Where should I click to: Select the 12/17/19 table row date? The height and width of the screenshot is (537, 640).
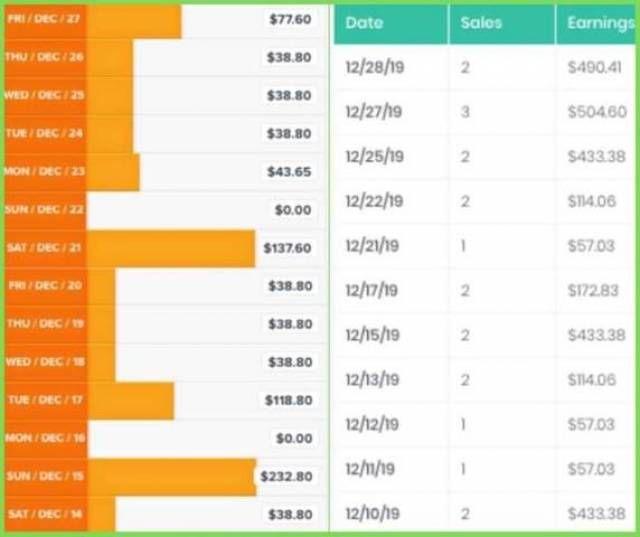click(x=372, y=291)
